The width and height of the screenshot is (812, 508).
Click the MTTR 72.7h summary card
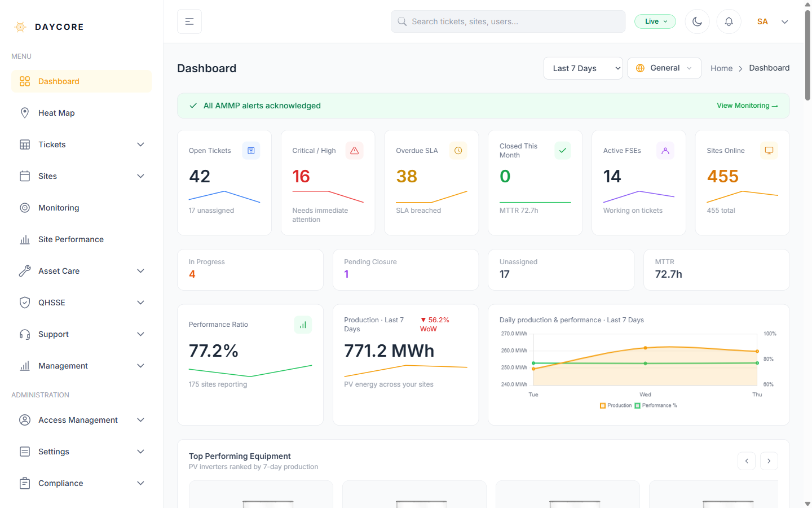click(716, 270)
